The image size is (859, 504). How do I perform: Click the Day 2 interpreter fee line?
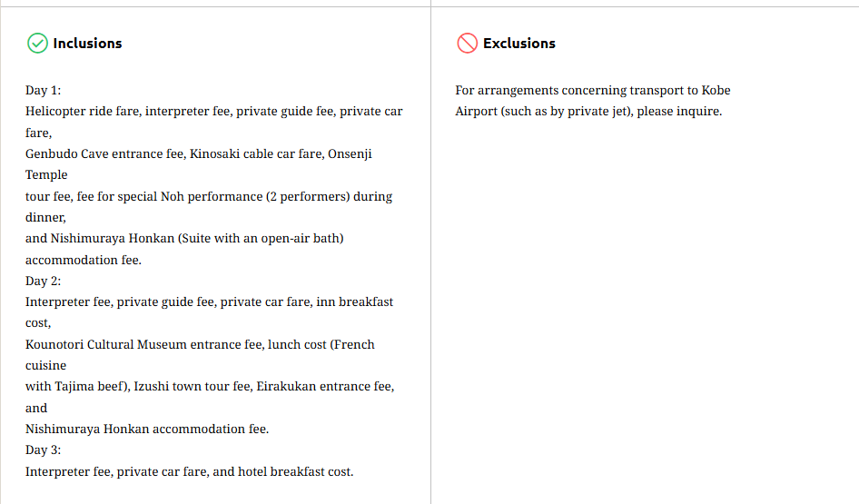coord(209,301)
